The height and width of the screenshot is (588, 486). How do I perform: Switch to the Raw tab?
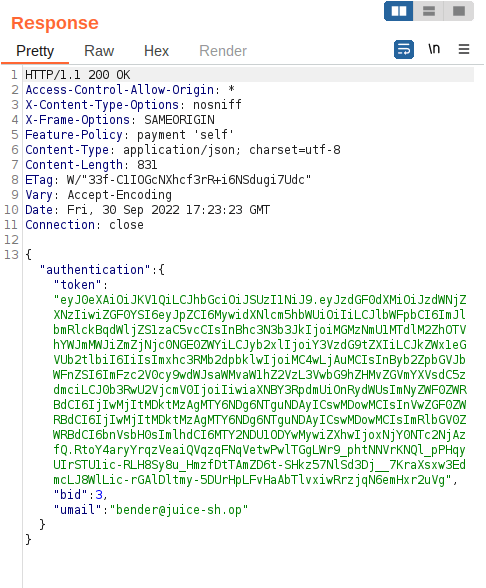pos(99,51)
